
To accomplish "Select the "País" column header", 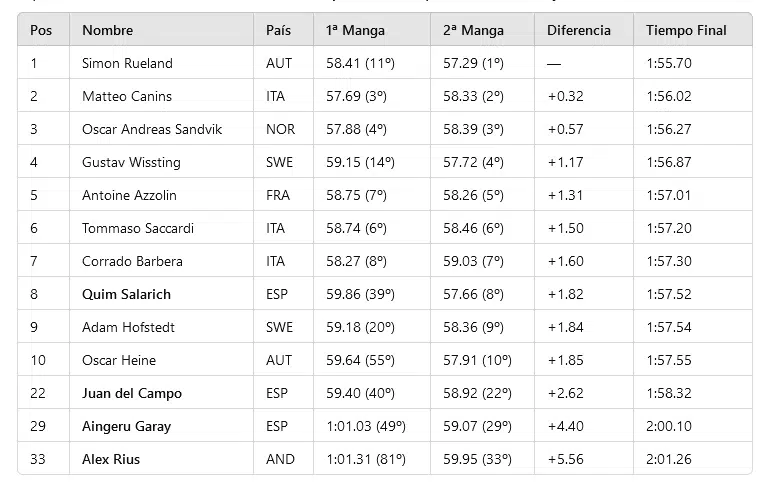I will coord(278,30).
